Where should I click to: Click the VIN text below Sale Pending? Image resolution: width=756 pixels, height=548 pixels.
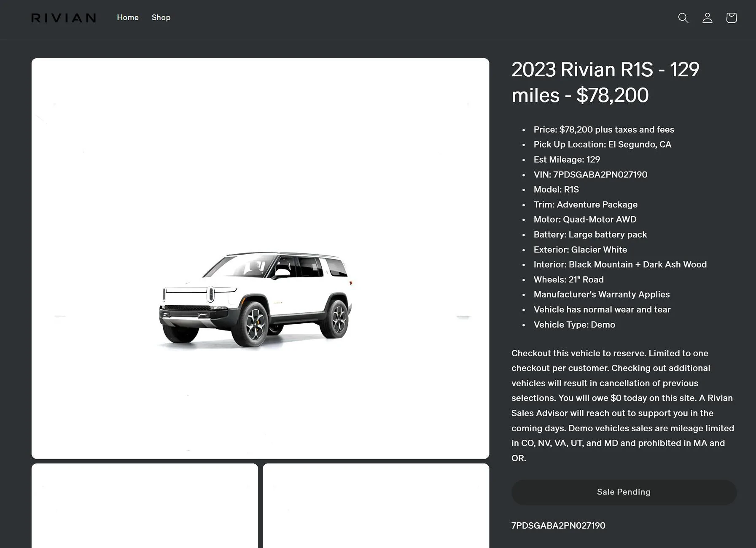pos(558,526)
